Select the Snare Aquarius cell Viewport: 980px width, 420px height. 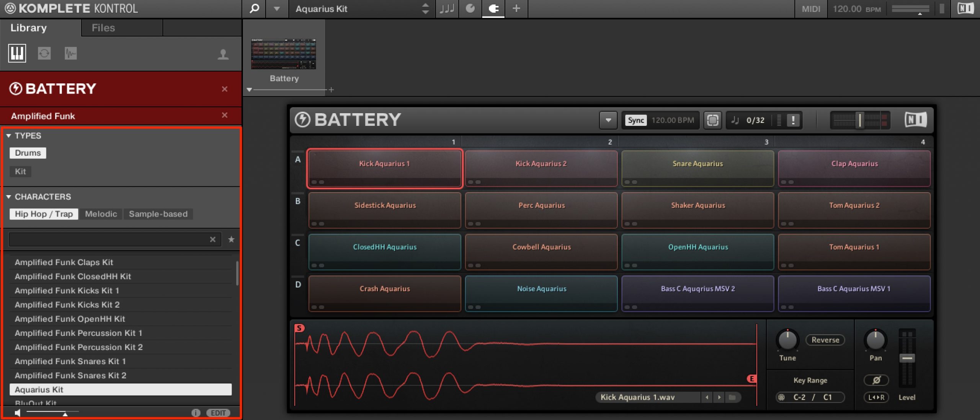point(697,168)
